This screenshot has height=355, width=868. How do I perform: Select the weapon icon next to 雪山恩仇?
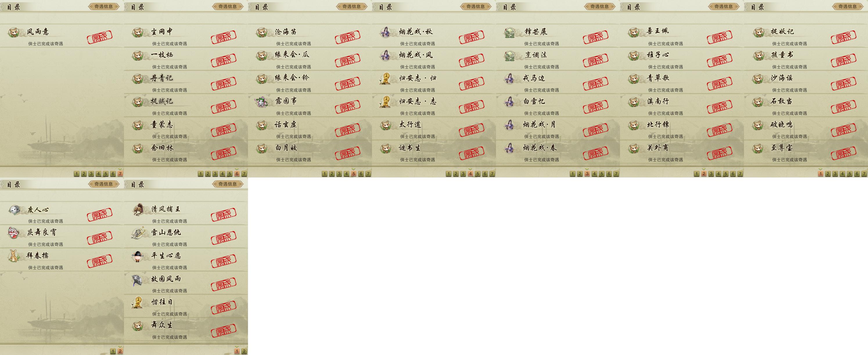[x=138, y=233]
